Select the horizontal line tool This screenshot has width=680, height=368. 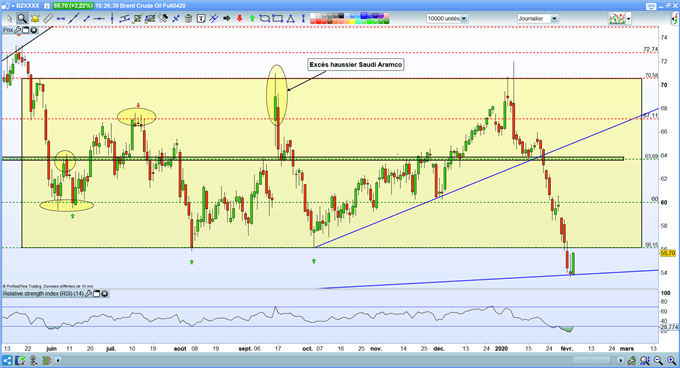tap(99, 19)
